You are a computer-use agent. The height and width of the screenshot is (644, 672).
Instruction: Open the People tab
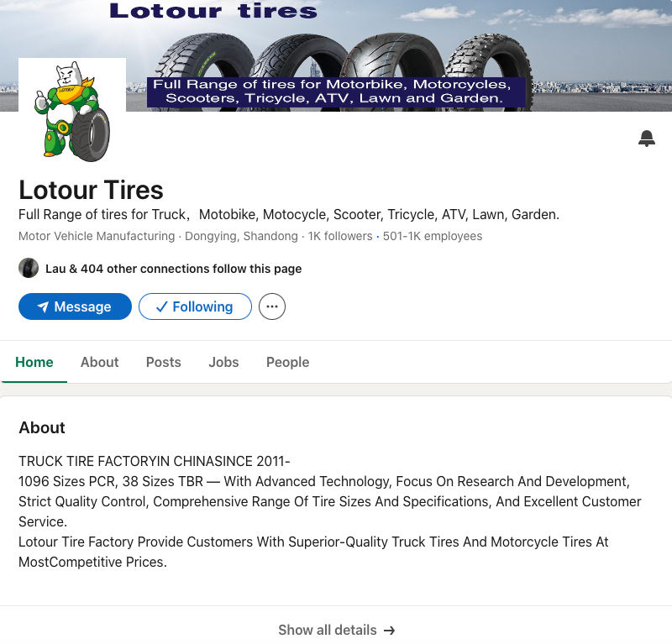[287, 362]
